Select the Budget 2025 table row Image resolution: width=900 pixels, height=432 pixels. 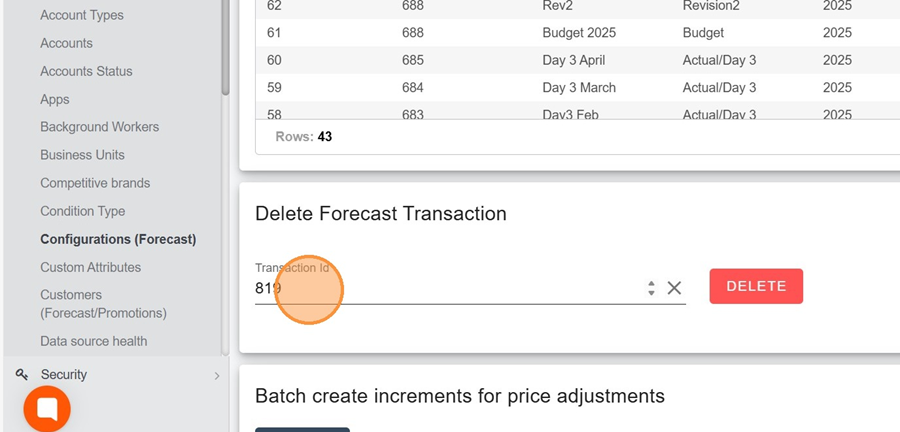point(579,32)
